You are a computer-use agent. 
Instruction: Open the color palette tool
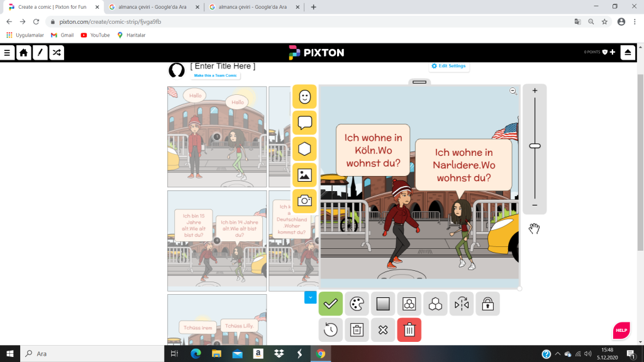click(357, 304)
